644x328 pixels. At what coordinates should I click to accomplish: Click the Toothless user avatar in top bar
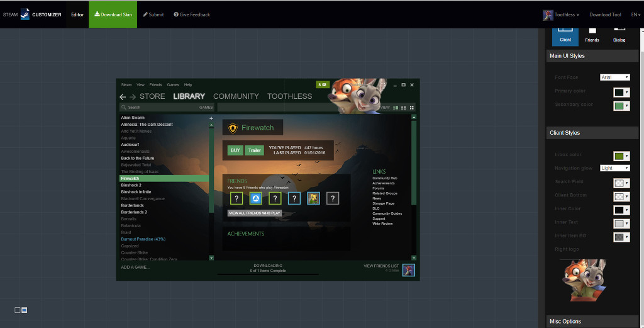548,15
